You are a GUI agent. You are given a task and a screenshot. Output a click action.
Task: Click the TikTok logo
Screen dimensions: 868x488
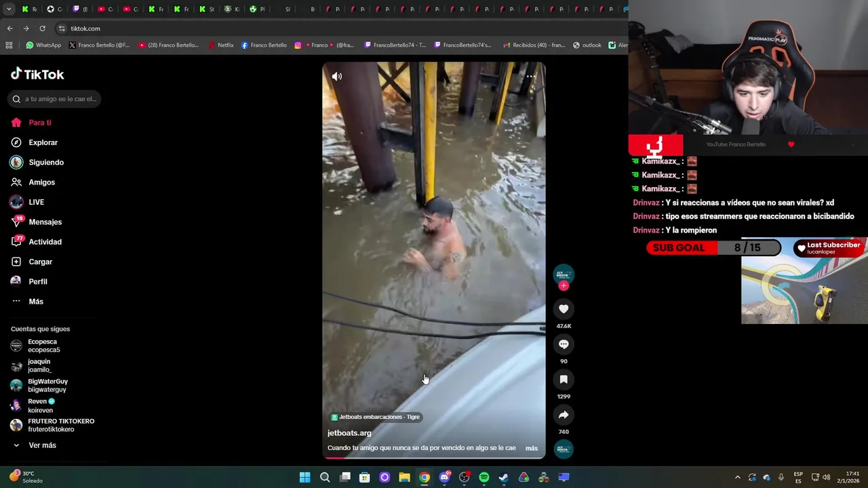pos(37,74)
